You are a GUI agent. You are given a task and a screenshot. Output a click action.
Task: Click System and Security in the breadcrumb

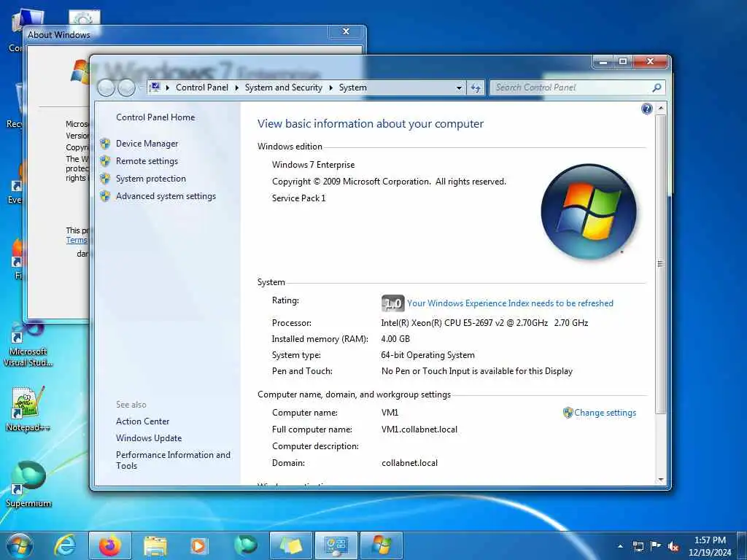point(284,87)
